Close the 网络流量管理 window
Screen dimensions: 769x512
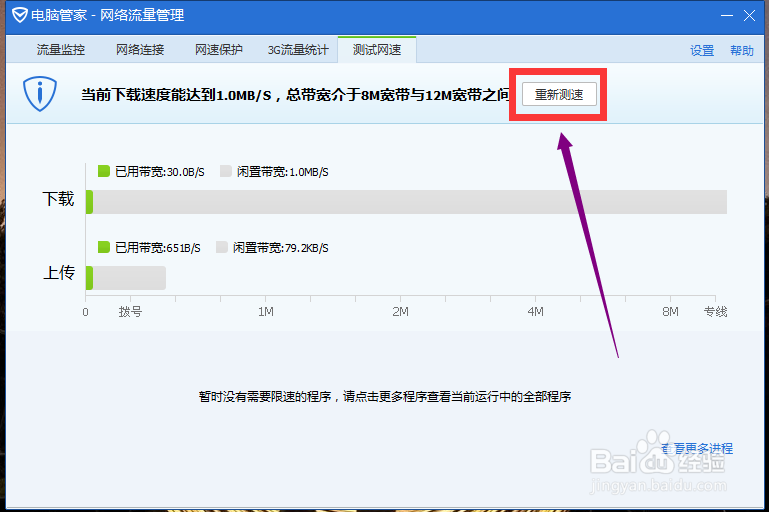pos(749,16)
